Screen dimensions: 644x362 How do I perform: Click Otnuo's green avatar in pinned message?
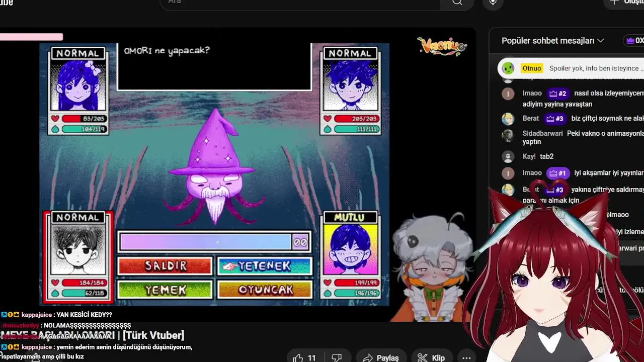pos(508,68)
